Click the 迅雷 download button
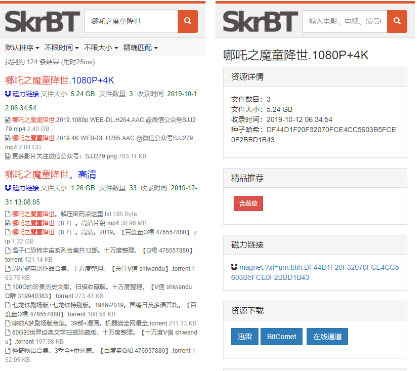This screenshot has height=371, width=417. [245, 337]
